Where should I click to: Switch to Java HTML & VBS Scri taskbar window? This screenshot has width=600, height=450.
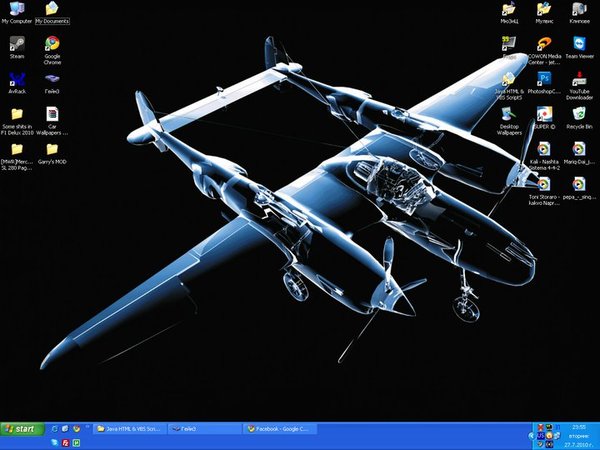click(x=130, y=429)
